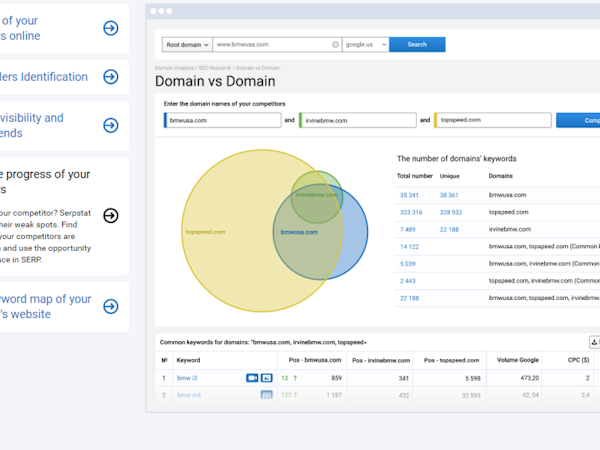Click unique number 38 361 for bmwusa.com

click(x=449, y=195)
